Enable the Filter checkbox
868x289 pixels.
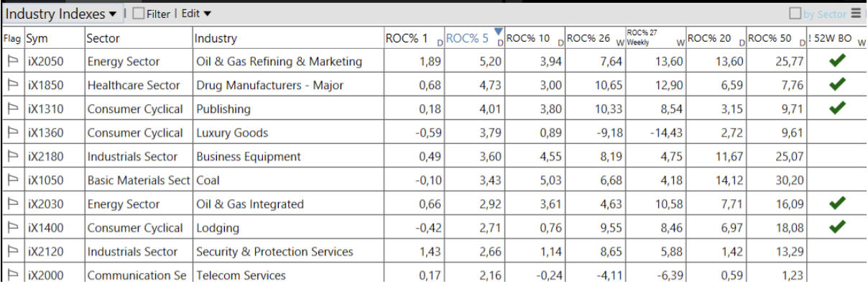tap(139, 14)
